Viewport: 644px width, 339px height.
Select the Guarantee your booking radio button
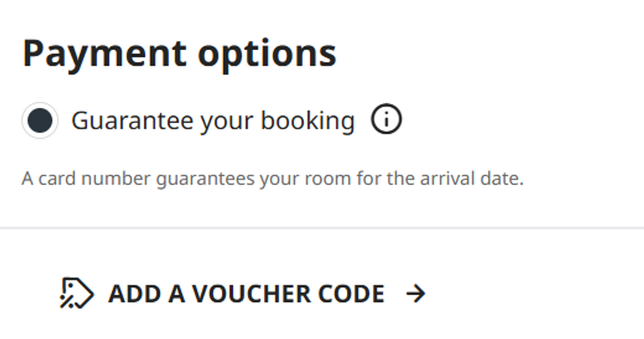tap(40, 121)
